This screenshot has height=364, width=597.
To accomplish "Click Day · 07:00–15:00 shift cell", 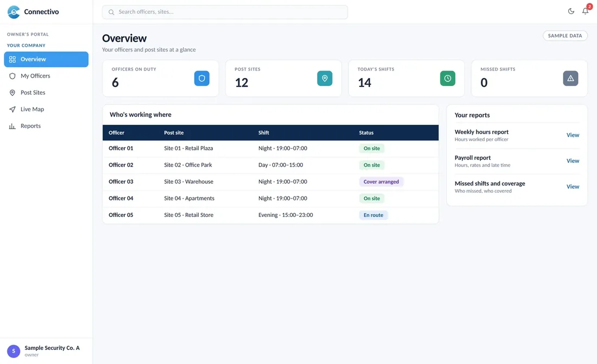I will (281, 165).
